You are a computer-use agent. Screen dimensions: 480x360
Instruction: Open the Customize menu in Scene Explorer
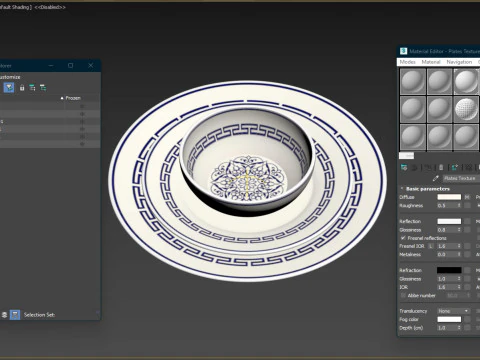(10, 77)
